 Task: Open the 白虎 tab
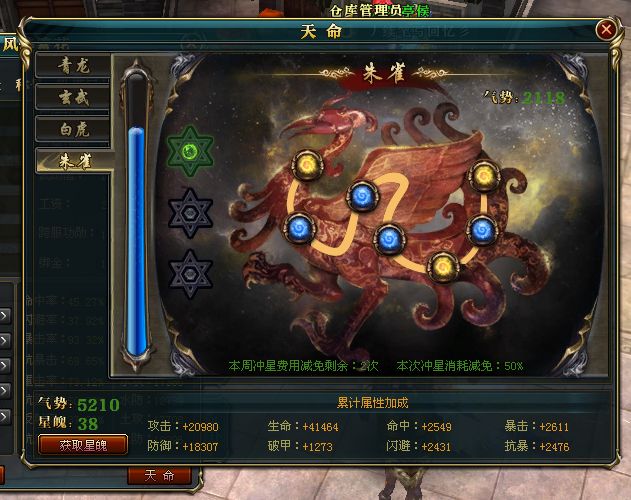coord(73,129)
